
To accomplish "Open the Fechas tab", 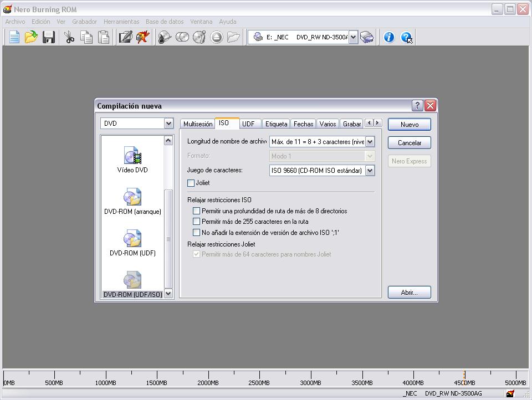I will click(x=303, y=124).
